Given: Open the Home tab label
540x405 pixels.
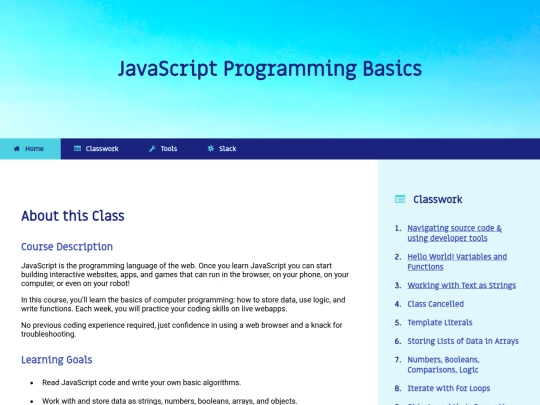Looking at the screenshot, I should pyautogui.click(x=34, y=149).
